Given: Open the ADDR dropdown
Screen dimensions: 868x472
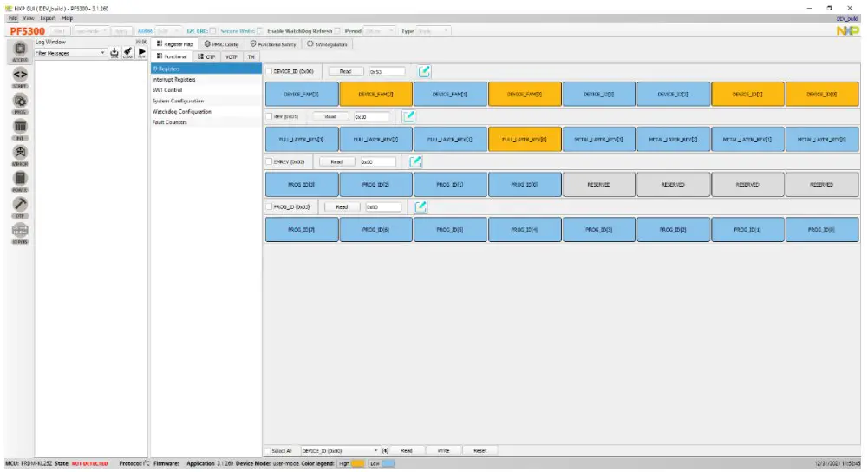Looking at the screenshot, I should 167,31.
